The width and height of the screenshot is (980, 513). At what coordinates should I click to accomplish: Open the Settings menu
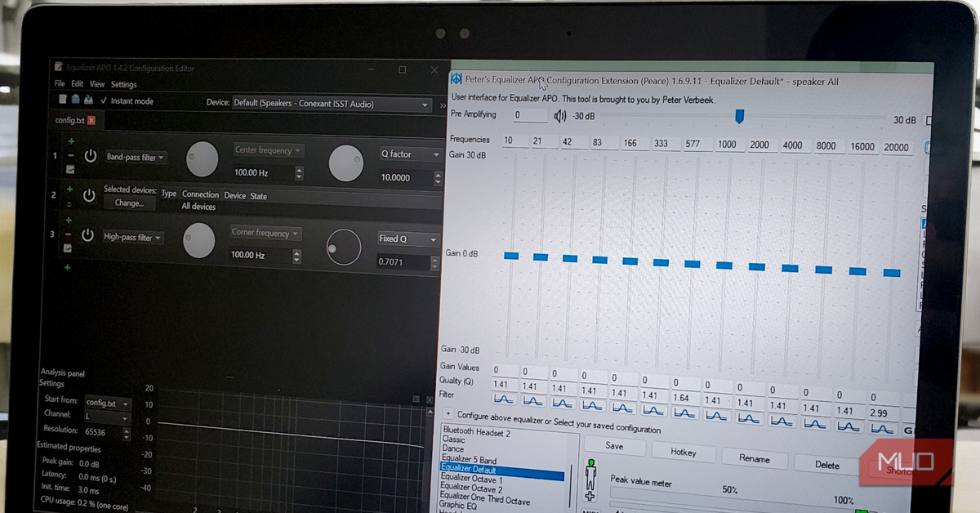pyautogui.click(x=123, y=84)
